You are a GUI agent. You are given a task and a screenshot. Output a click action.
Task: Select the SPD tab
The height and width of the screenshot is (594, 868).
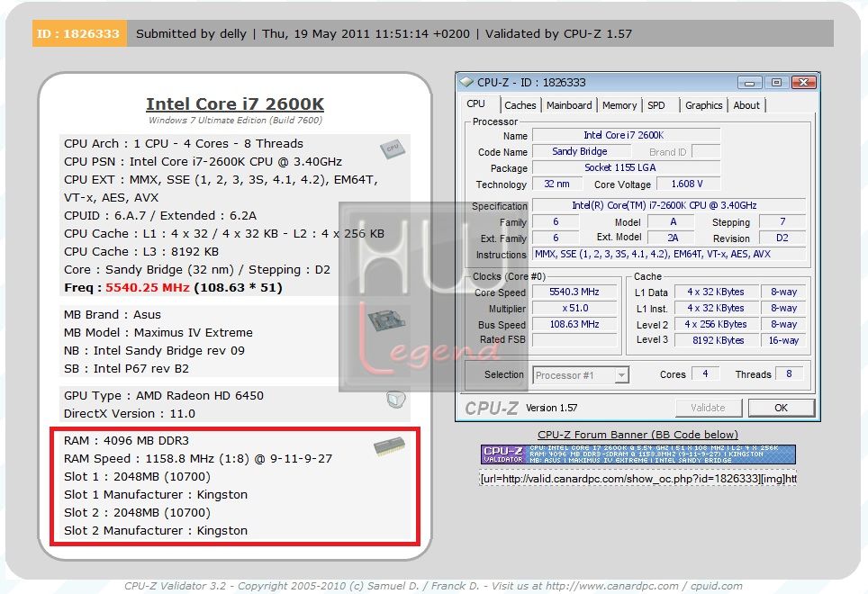coord(656,105)
